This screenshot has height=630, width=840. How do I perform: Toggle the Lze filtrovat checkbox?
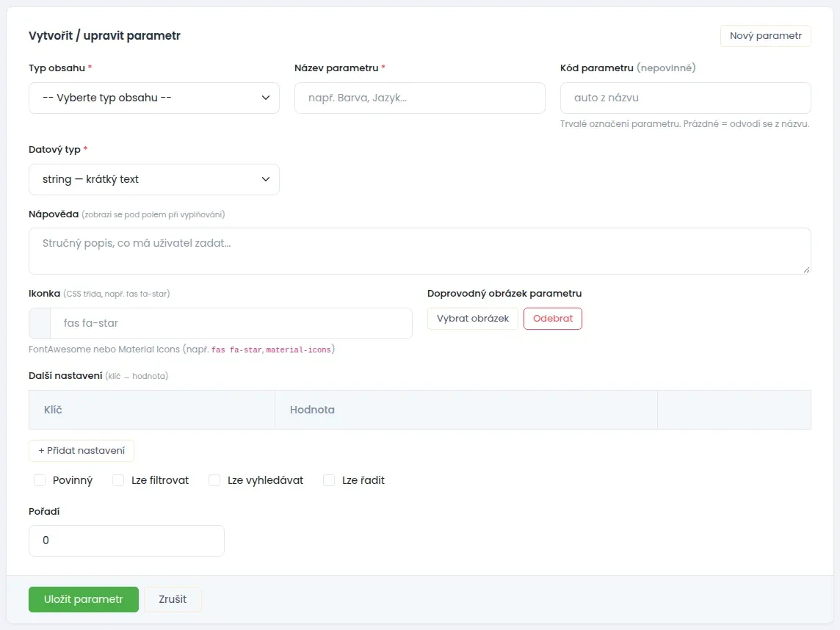click(118, 480)
